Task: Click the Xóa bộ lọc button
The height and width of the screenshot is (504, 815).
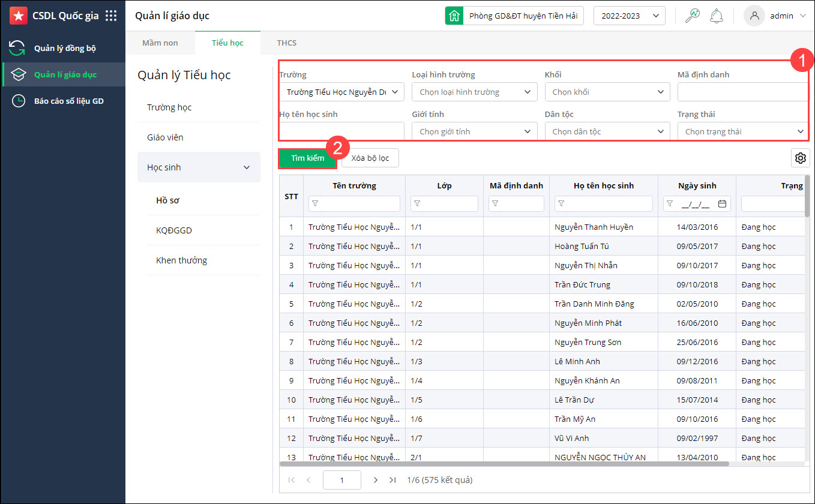Action: pos(370,158)
